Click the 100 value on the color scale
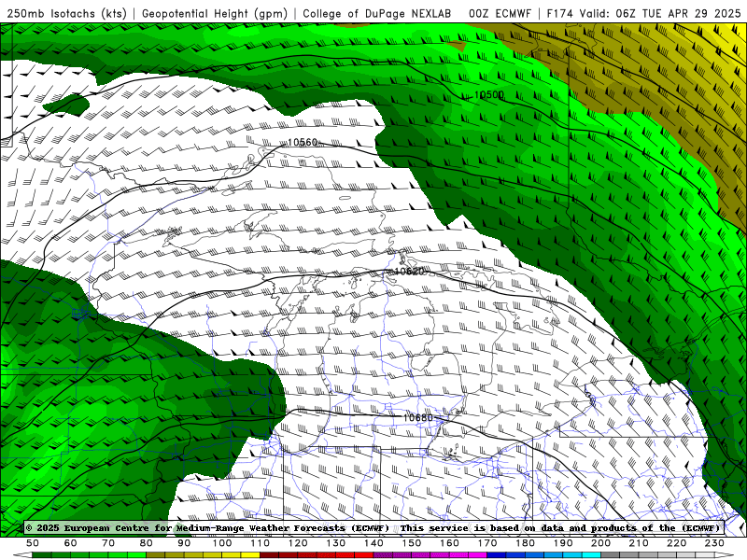The image size is (747, 560). (222, 543)
